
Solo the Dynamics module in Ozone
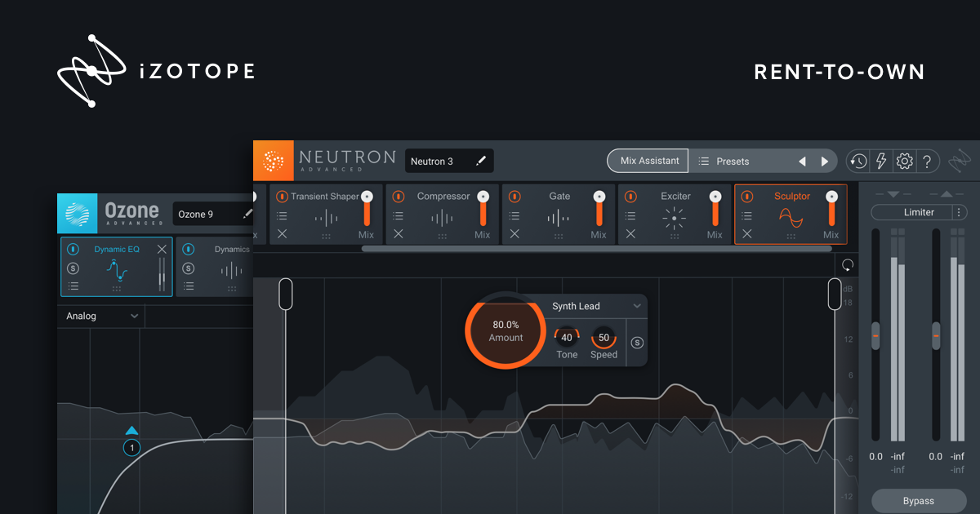(189, 268)
